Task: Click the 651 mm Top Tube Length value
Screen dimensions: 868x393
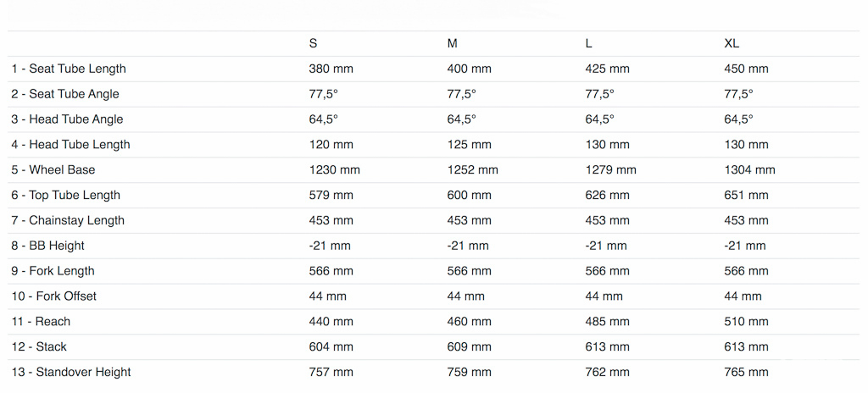Action: point(746,196)
